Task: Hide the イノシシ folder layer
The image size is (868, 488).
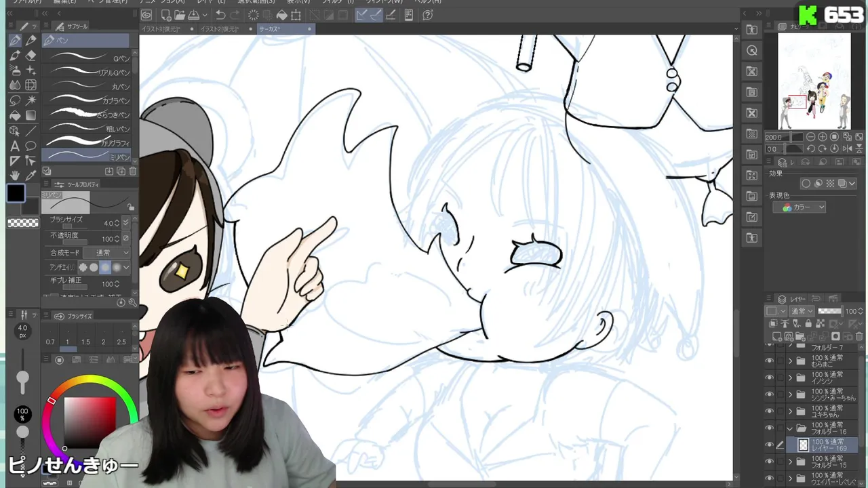Action: 769,378
